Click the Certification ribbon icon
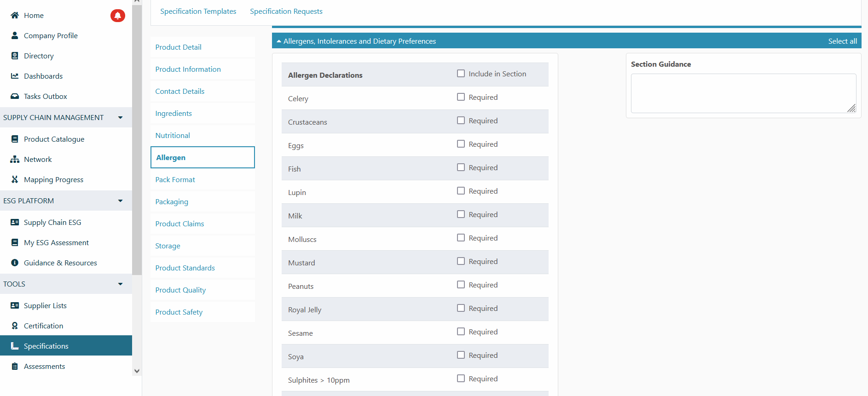Viewport: 868px width, 396px height. 15,326
